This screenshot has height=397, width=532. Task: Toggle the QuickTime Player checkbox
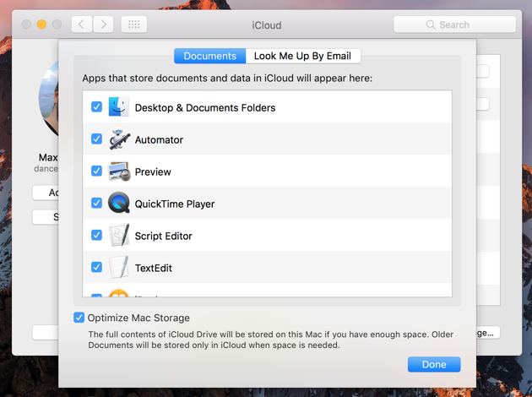click(x=97, y=203)
